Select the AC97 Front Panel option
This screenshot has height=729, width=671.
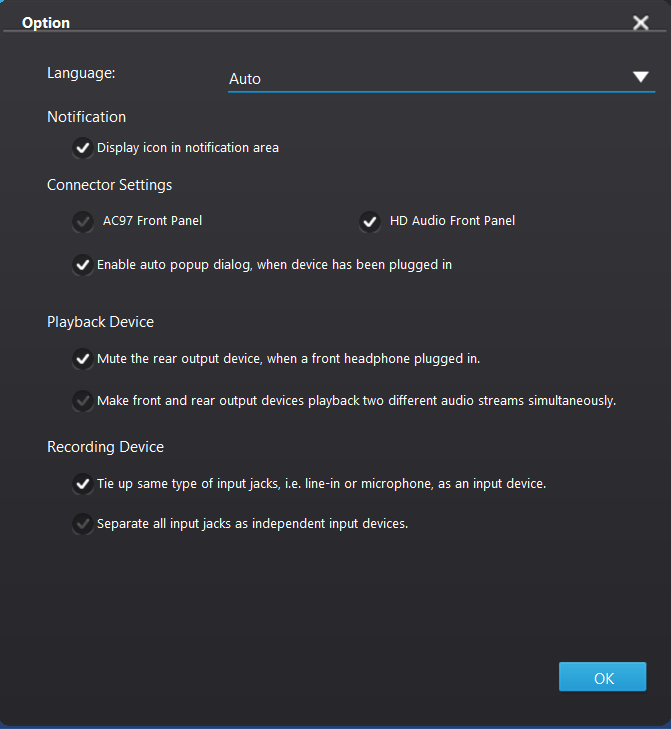(x=83, y=221)
